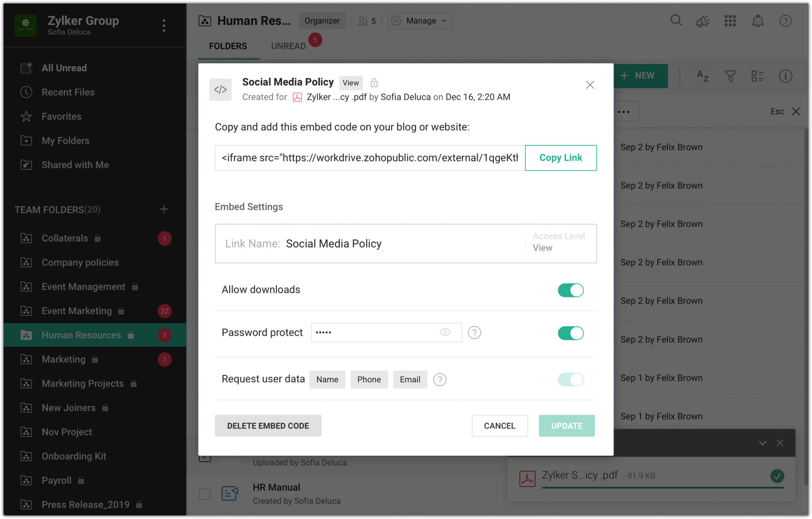Screen dimensions: 812x519
Task: Open the apps grid launcher
Action: click(730, 20)
